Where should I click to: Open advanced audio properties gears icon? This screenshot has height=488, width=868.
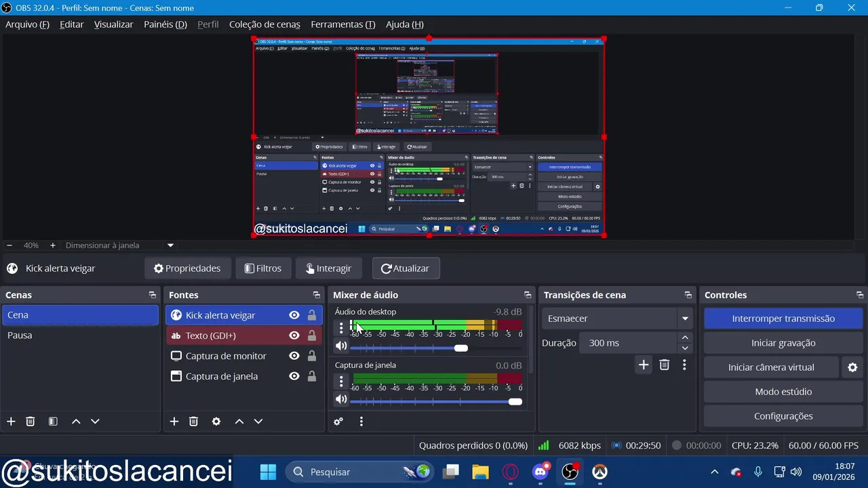[338, 422]
